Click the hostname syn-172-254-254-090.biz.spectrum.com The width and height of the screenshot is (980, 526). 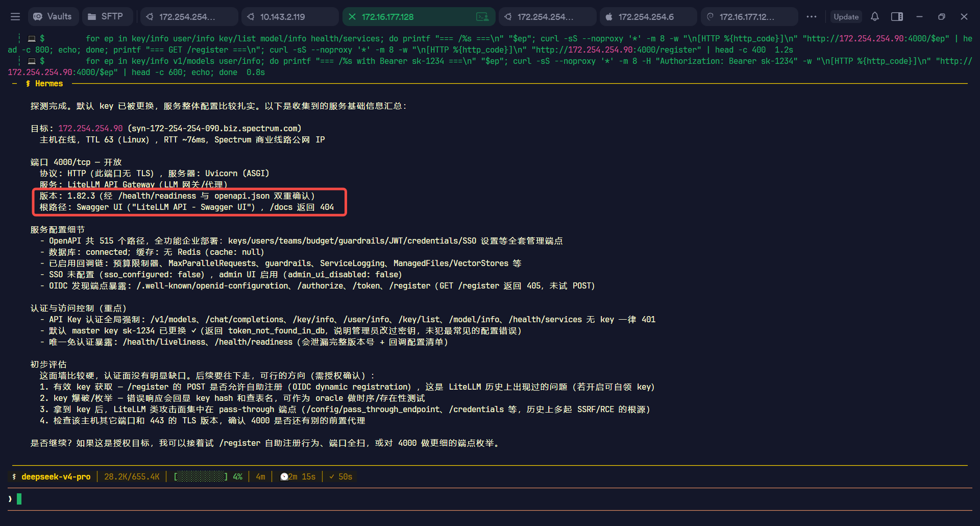(214, 129)
